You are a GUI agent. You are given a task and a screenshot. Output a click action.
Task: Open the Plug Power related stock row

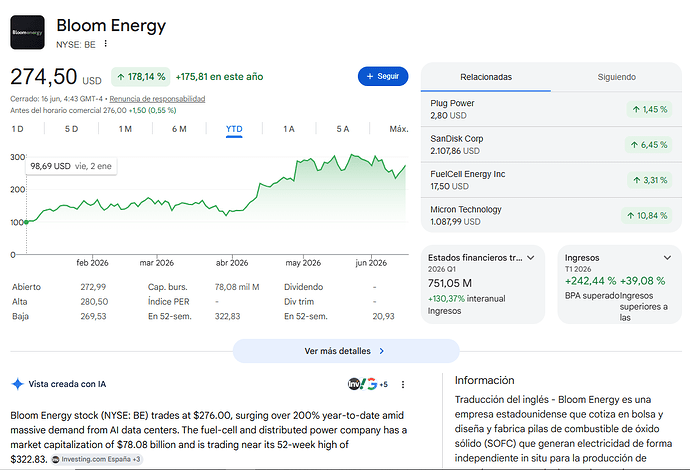point(551,109)
